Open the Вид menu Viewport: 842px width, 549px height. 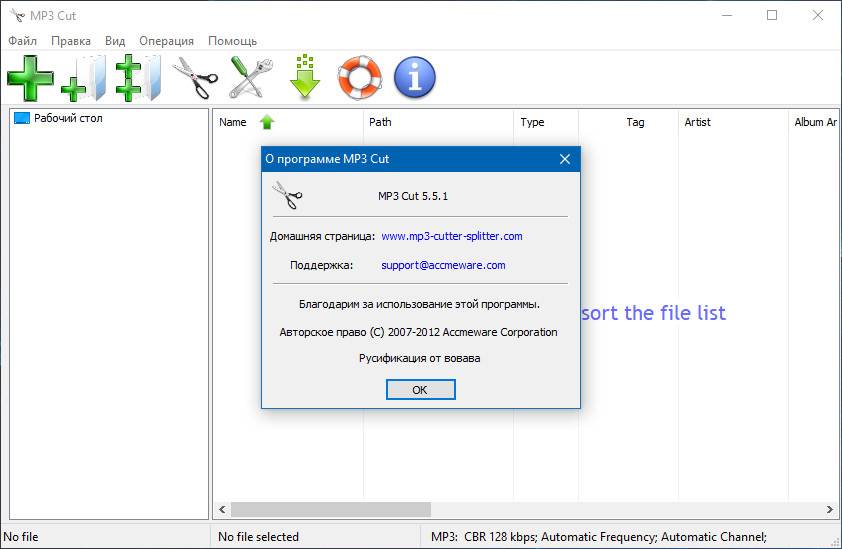115,41
